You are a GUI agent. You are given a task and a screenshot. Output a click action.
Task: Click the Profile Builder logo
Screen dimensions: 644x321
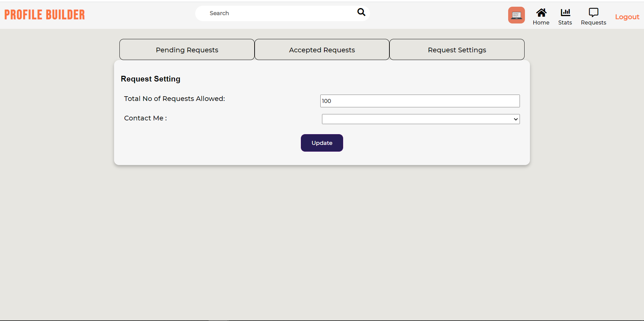pyautogui.click(x=44, y=14)
